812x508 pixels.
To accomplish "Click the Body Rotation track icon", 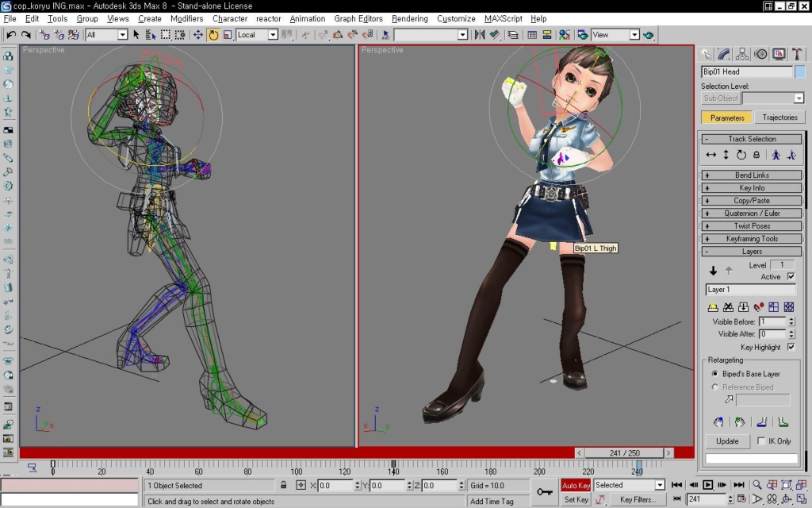I will click(x=741, y=155).
